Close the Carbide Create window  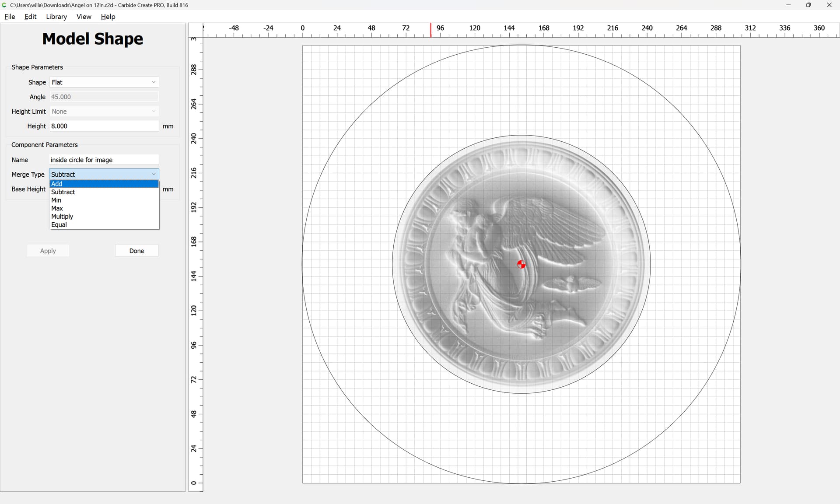[x=829, y=5]
